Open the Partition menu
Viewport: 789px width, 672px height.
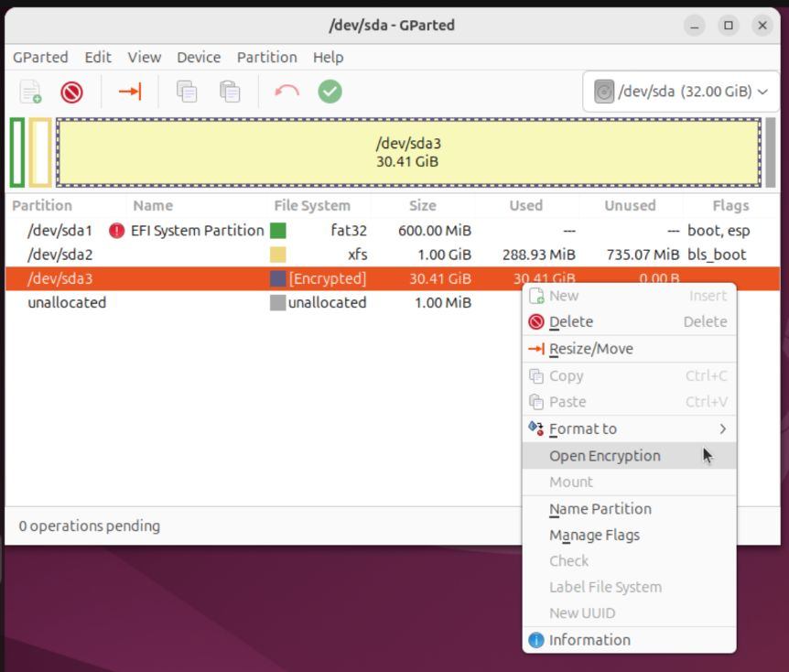click(x=266, y=58)
